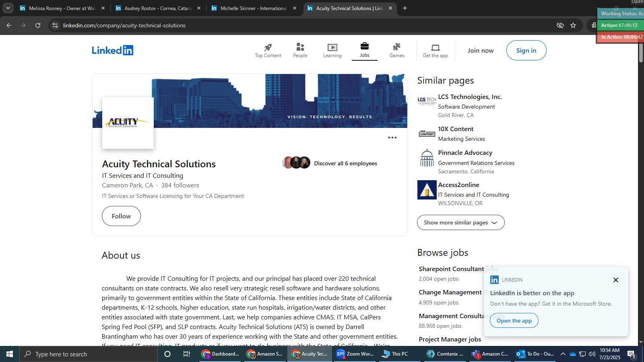Reload the current page
Viewport: 644px width, 362px height.
38,25
